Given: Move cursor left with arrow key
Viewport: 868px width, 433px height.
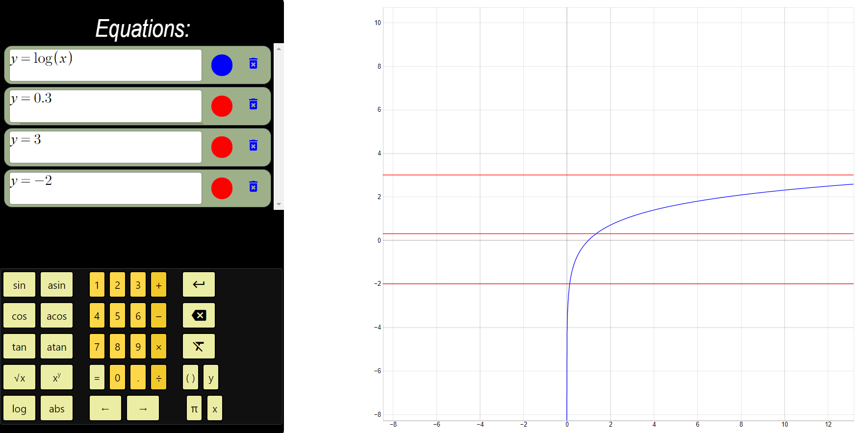Looking at the screenshot, I should (105, 408).
